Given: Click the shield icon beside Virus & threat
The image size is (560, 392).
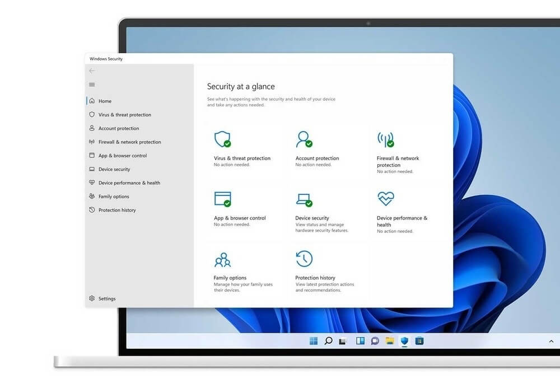Looking at the screenshot, I should [x=92, y=114].
